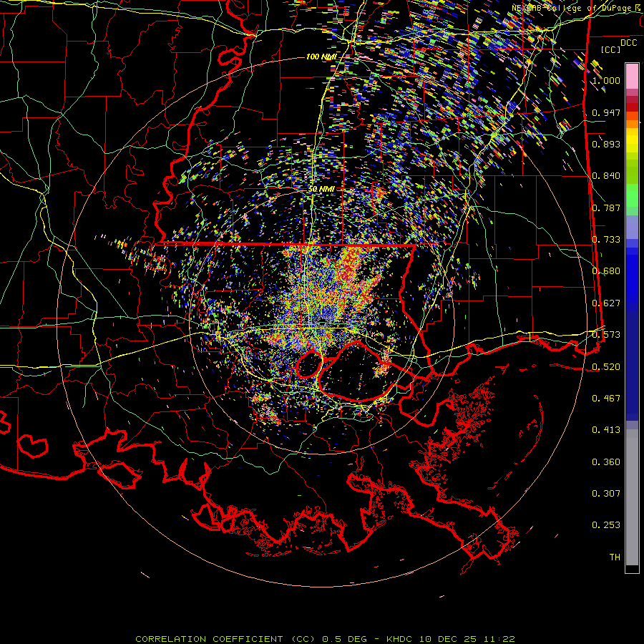This screenshot has width=644, height=644.
Task: Click the radar site center blank spot
Action: click(x=322, y=323)
